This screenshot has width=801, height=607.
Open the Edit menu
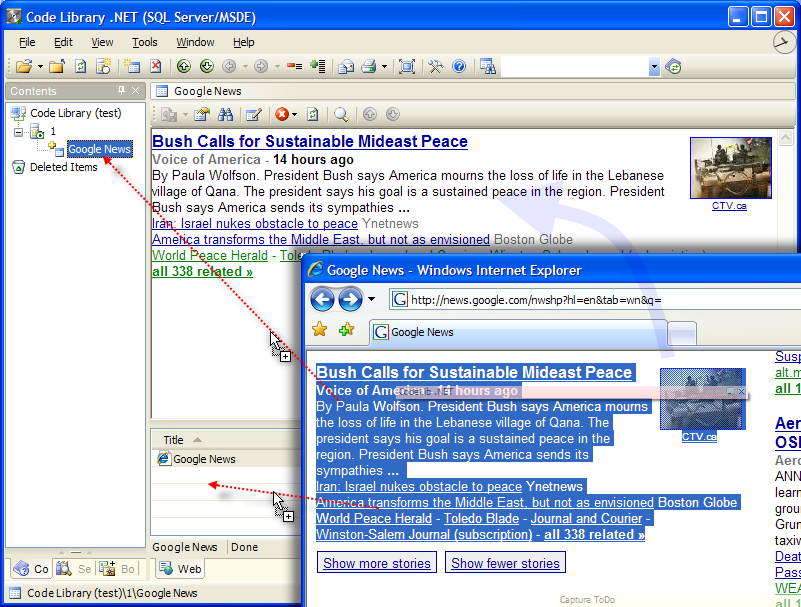coord(63,42)
